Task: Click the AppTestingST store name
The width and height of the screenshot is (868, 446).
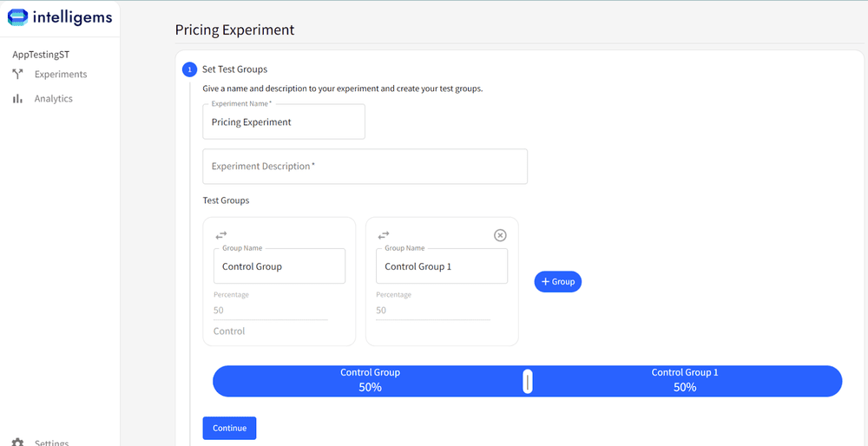Action: (x=41, y=55)
